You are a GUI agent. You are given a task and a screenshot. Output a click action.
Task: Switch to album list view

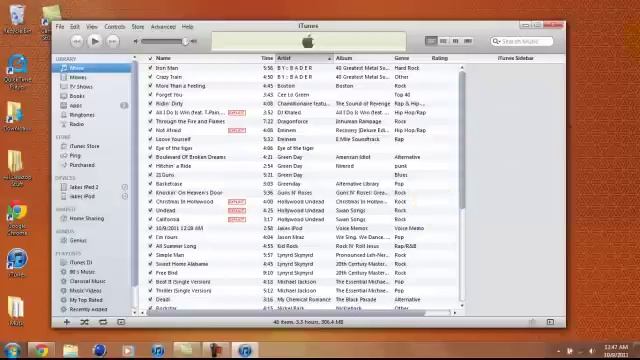443,41
